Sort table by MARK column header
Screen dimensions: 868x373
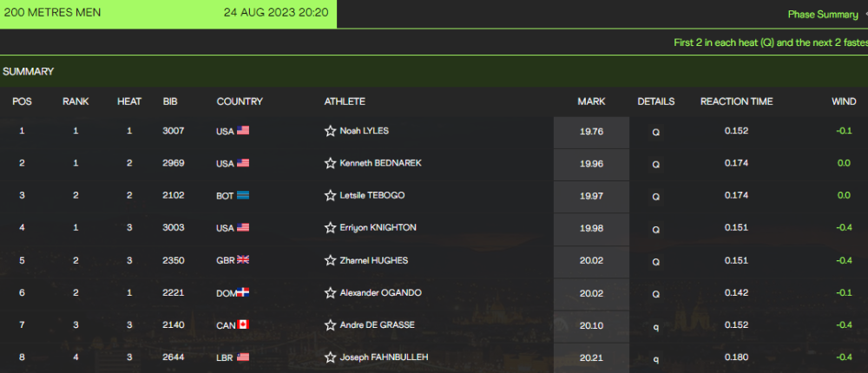[x=591, y=101]
